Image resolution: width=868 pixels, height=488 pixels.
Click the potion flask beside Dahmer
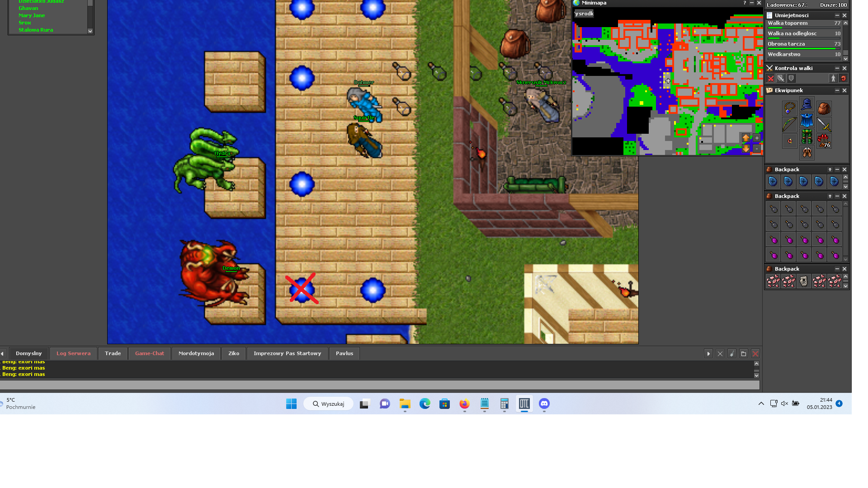tap(401, 107)
